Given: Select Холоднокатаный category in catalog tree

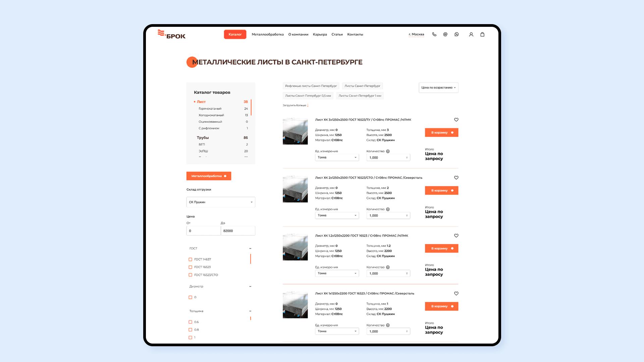Looking at the screenshot, I should coord(211,115).
